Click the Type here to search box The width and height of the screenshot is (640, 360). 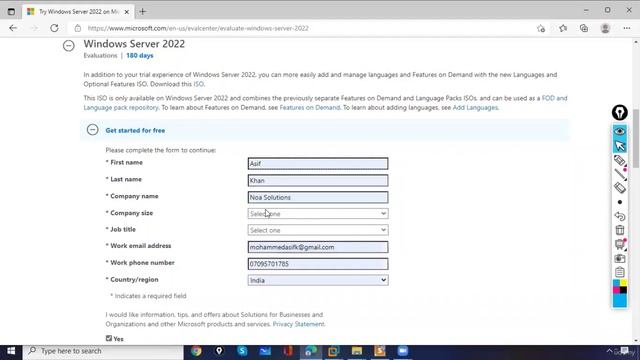[103, 351]
